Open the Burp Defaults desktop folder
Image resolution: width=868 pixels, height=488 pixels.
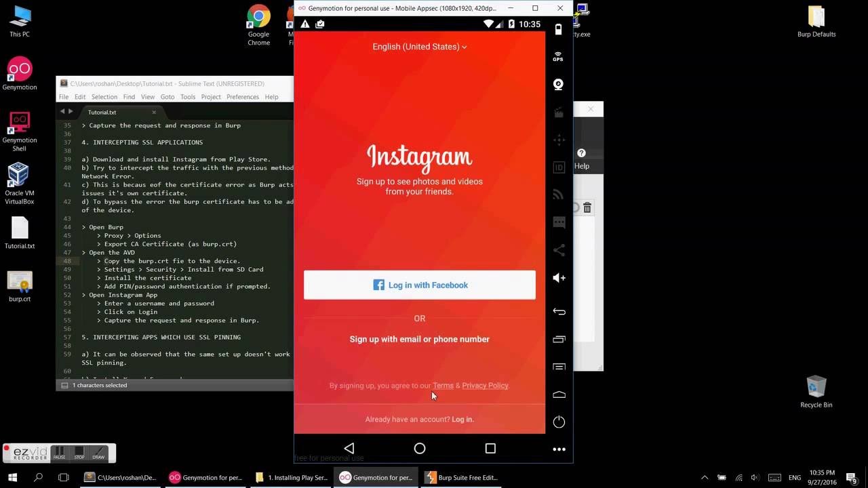coord(816,21)
